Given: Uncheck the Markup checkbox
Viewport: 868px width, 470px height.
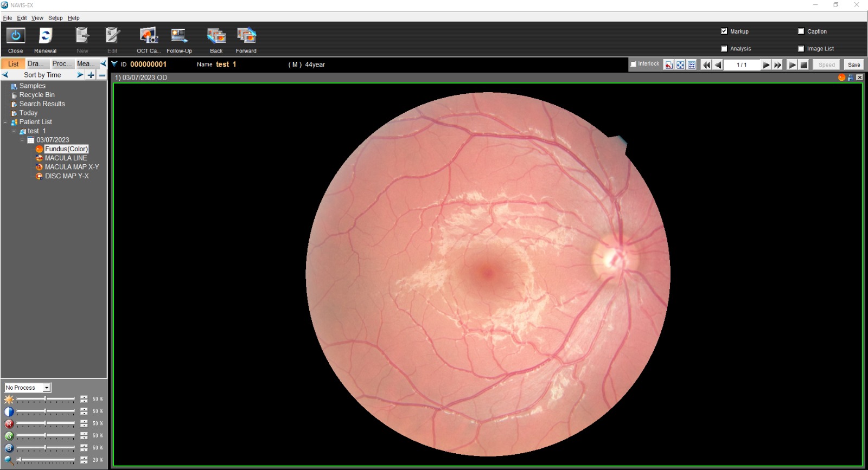Looking at the screenshot, I should click(724, 31).
